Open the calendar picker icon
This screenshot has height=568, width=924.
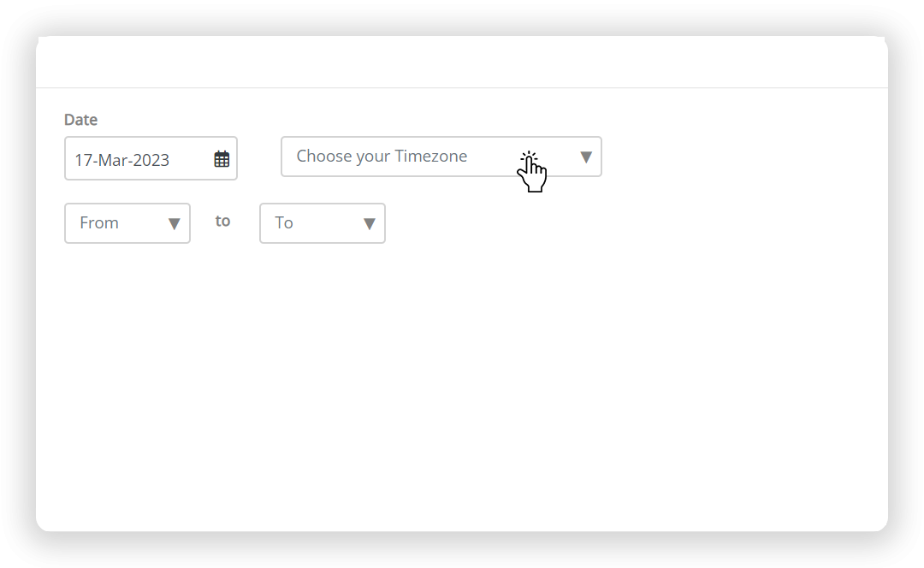click(x=222, y=159)
